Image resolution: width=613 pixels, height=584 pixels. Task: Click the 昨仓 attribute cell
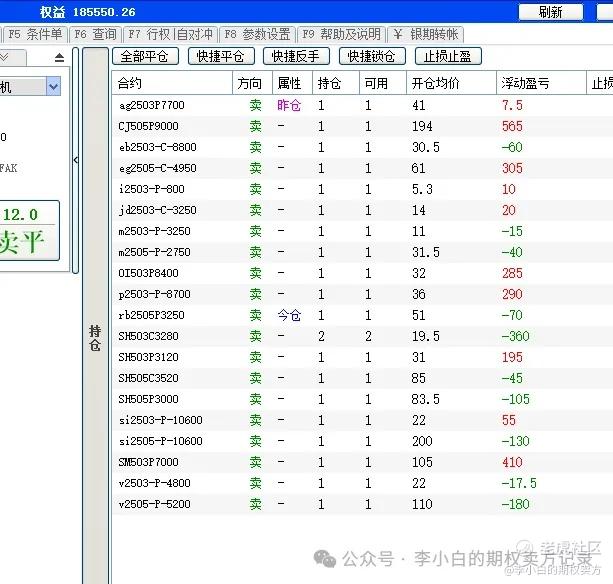click(x=289, y=105)
